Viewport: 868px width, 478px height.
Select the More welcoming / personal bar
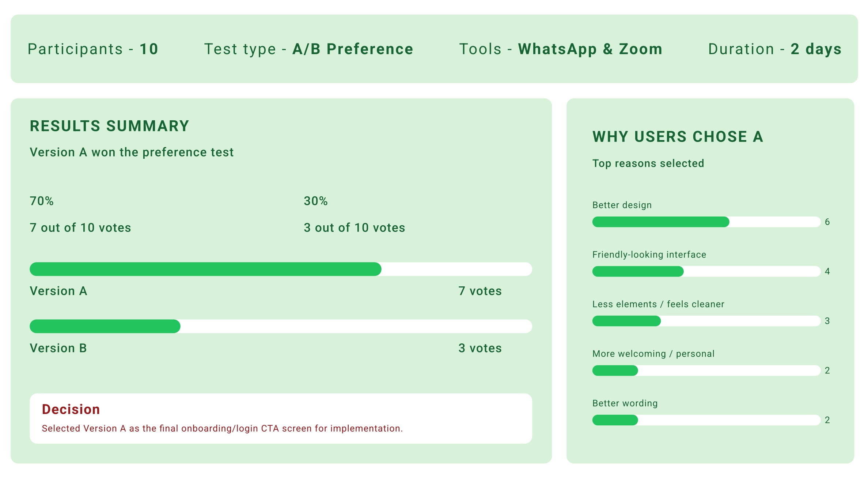tap(706, 370)
